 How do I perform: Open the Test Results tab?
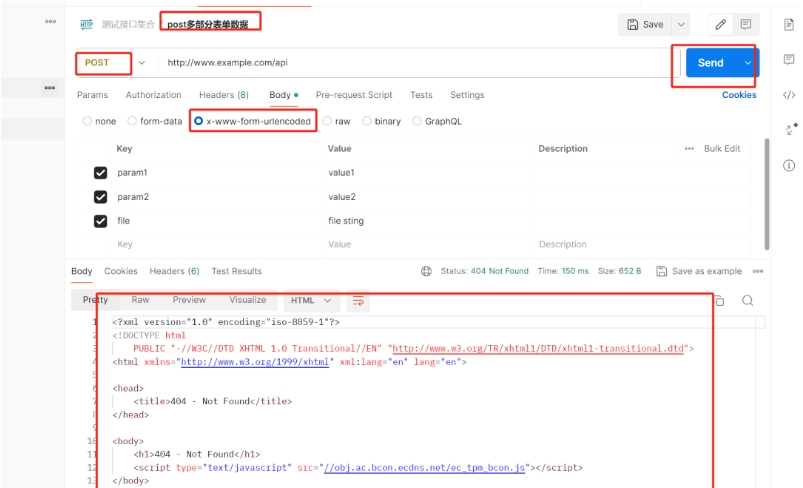(x=237, y=271)
